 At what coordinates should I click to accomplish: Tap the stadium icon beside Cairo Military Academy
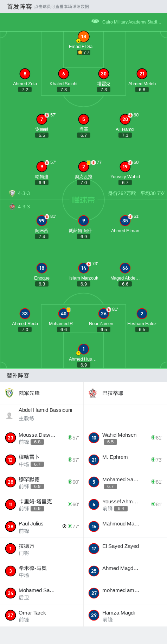(95, 21)
